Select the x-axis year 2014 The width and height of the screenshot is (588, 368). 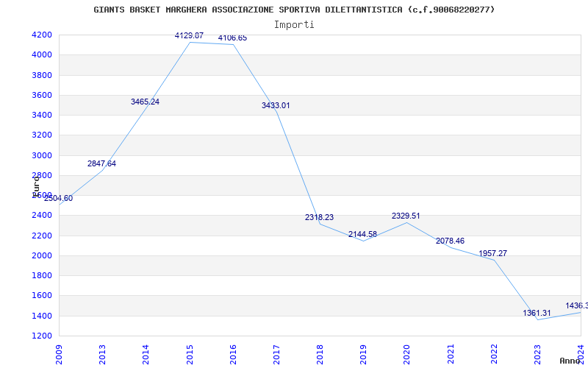tap(146, 355)
